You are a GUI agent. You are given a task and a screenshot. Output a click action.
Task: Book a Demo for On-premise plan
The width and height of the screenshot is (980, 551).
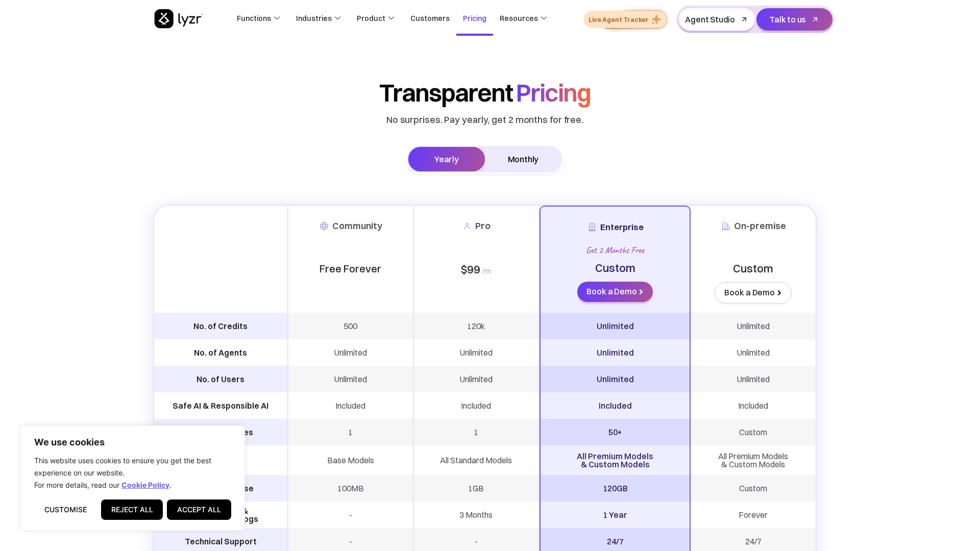752,293
